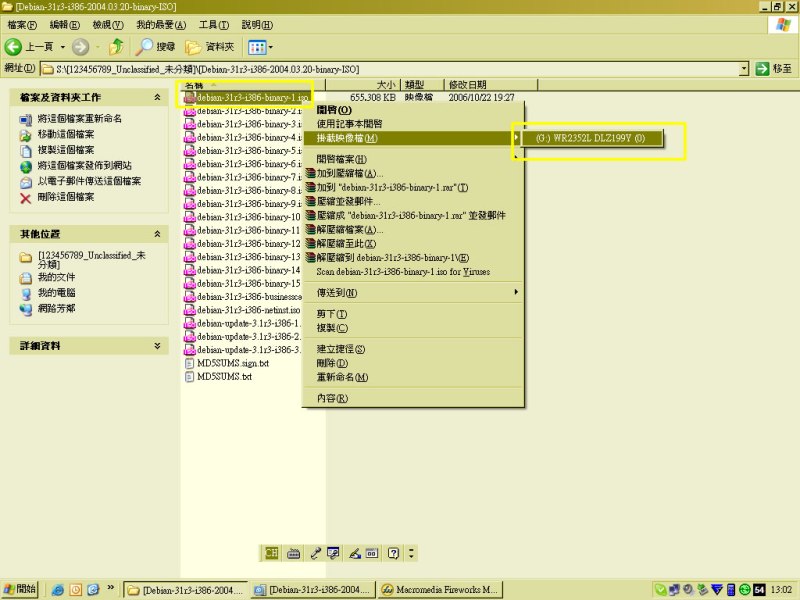Screen dimensions: 800x600
Task: Click Move this file task link
Action: [66, 134]
